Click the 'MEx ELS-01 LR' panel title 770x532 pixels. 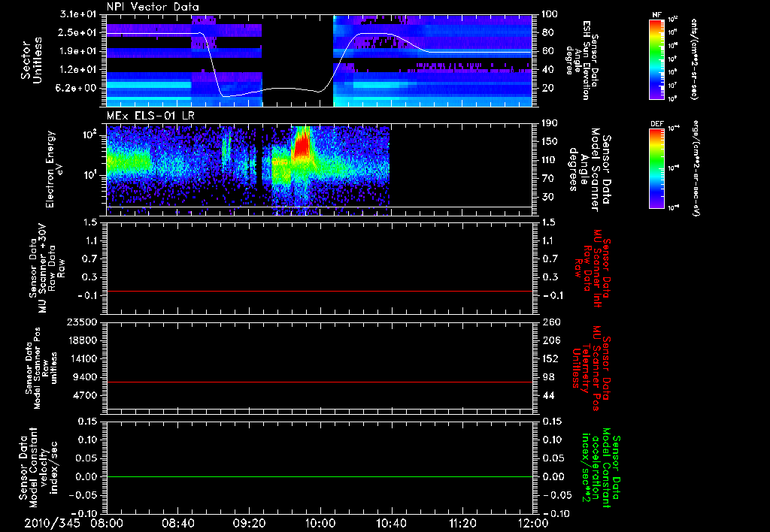tap(150, 116)
